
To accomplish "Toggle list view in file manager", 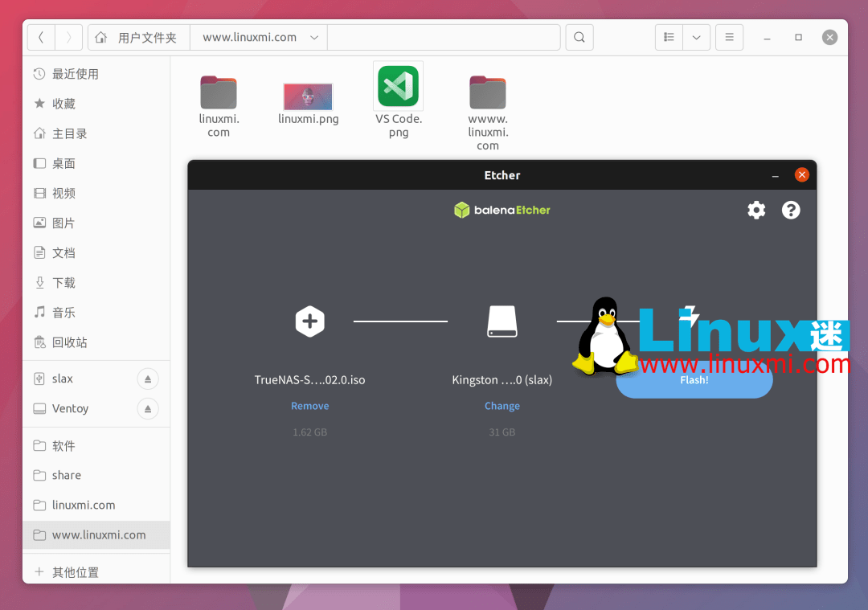I will [x=669, y=37].
